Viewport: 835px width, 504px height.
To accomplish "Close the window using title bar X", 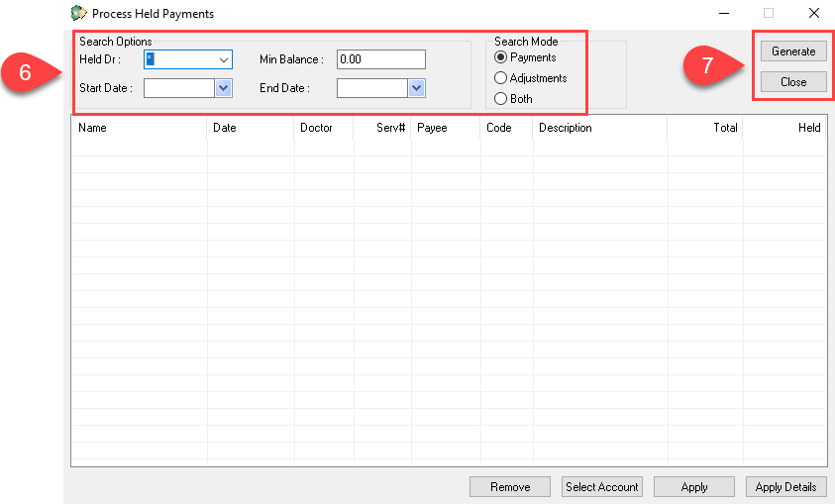I will (813, 13).
